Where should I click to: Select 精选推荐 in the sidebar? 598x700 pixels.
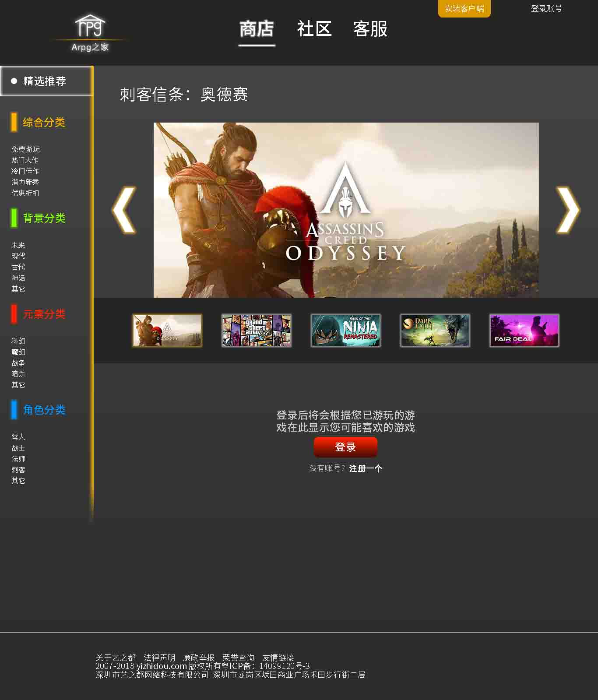click(x=46, y=81)
